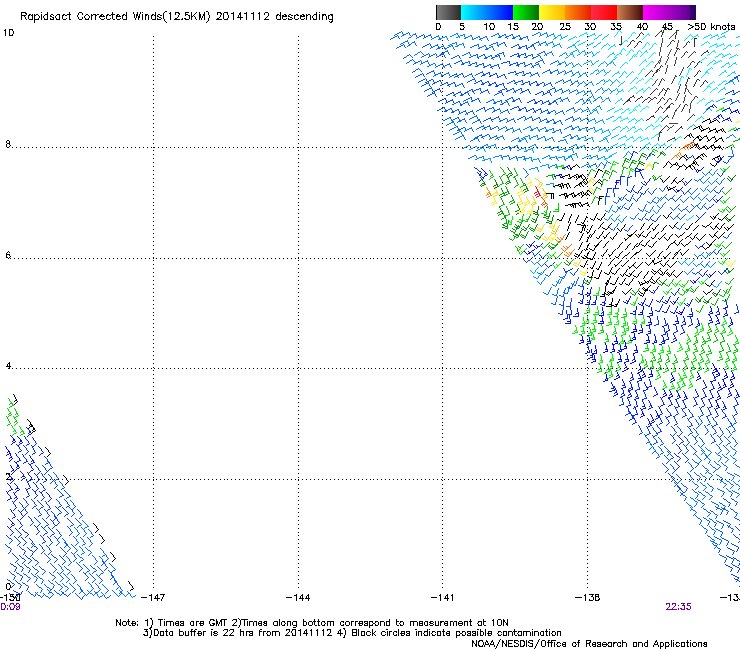The width and height of the screenshot is (740, 650).
Task: Click the cyan-blue 5-15 knots color band
Action: click(487, 12)
